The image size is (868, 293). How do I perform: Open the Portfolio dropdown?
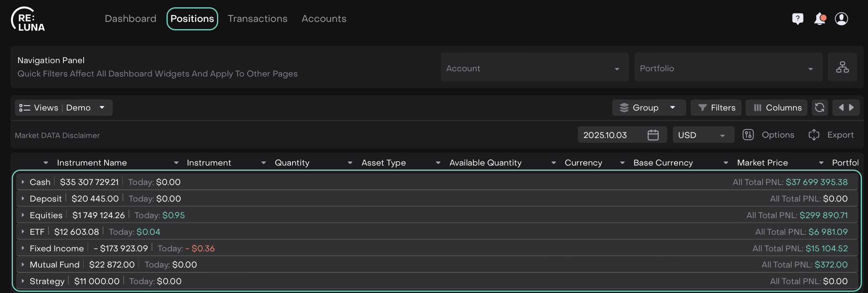728,68
